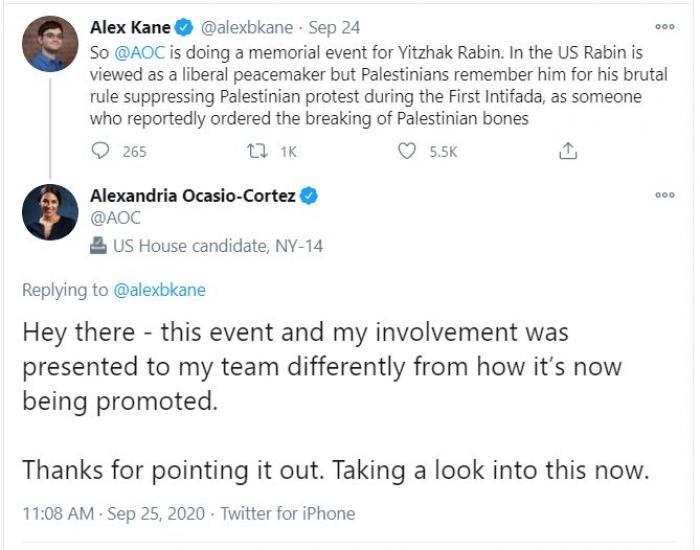
Task: Click the @alexbkane link after Replying to
Action: 160,290
